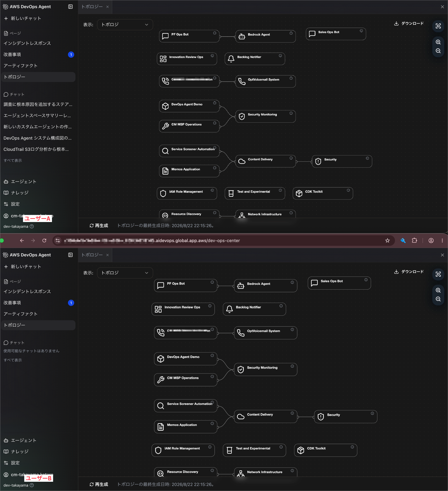The width and height of the screenshot is (448, 491).
Task: Fit lower topology view to screen
Action: click(x=438, y=274)
